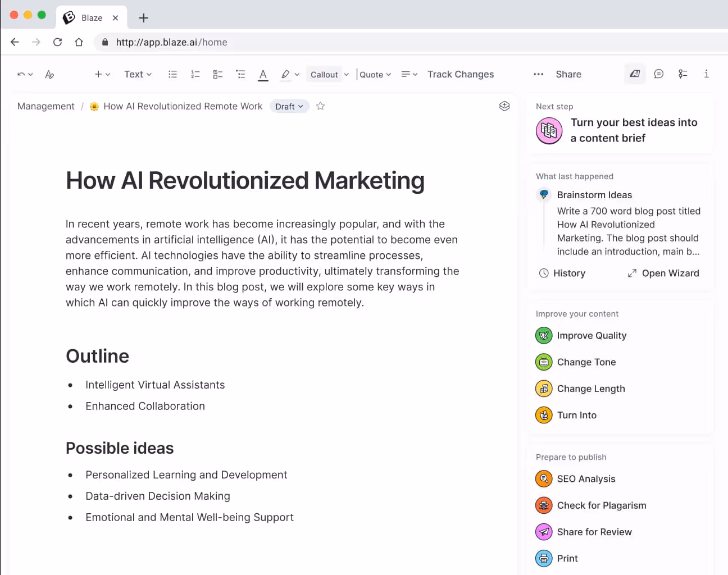Toggle Track Changes in the toolbar
Screen dimensions: 728x575
(460, 74)
